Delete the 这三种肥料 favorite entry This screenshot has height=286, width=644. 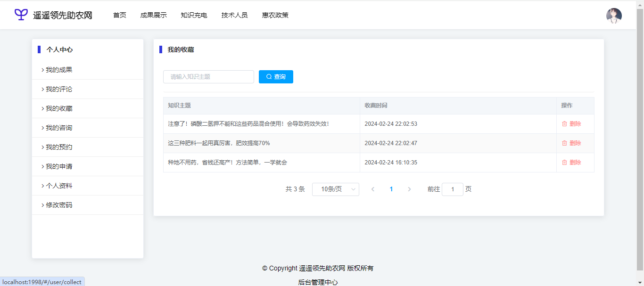pyautogui.click(x=571, y=143)
